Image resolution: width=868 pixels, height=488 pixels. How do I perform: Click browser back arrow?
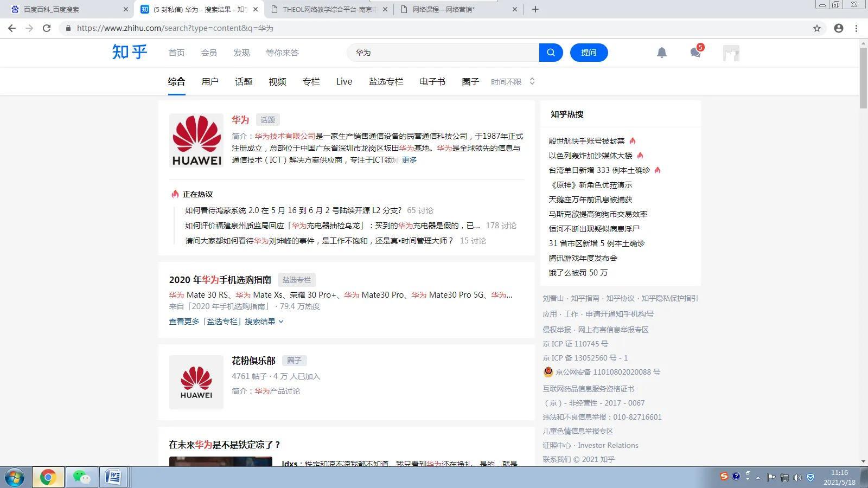click(12, 28)
